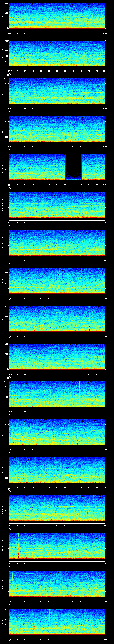The width and height of the screenshot is (114, 644).
Task: Click the standalone 31:00 end-of-axis label
Action: tap(105, 639)
